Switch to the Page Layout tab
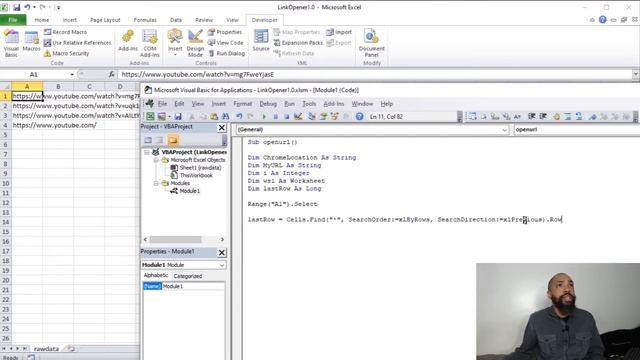Viewport: 640px width, 360px height. point(105,20)
